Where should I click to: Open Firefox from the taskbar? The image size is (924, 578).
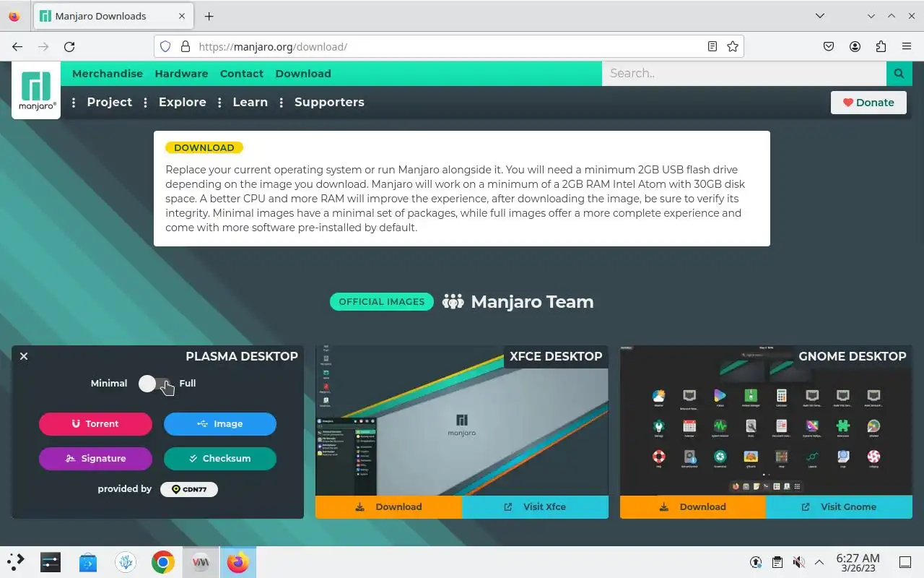237,562
